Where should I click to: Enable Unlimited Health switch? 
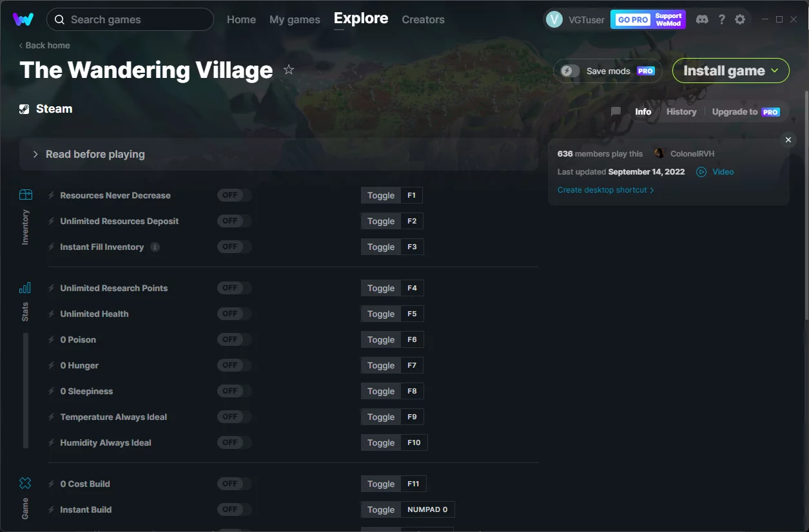point(234,314)
